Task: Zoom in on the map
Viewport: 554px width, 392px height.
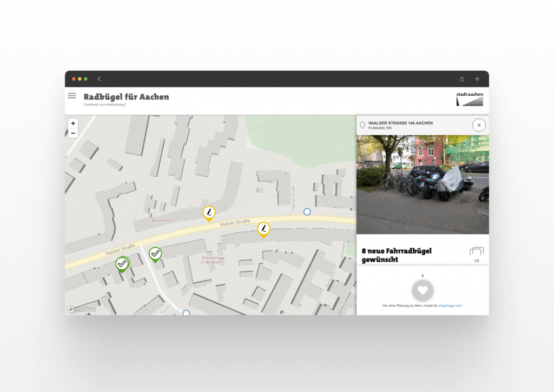Action: 73,123
